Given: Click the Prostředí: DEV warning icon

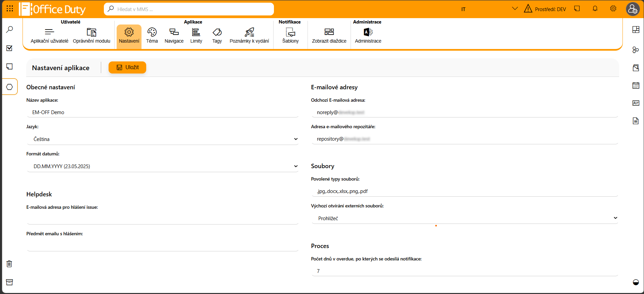Looking at the screenshot, I should click(528, 9).
